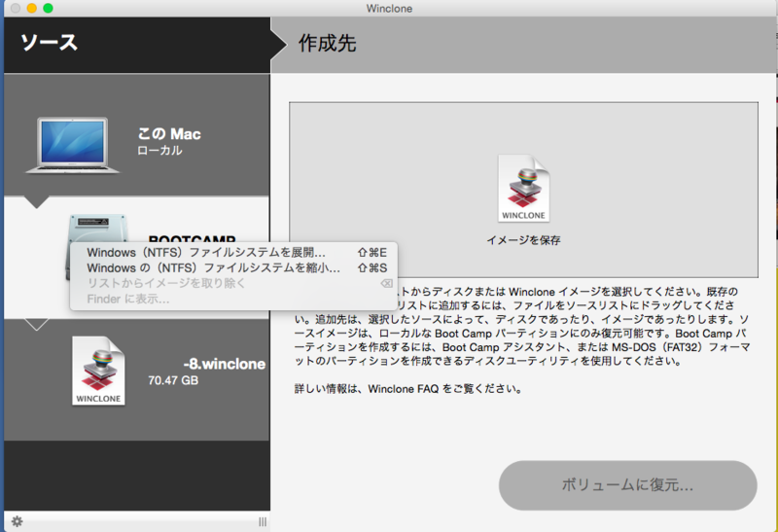
Task: Click the 作成先 header
Action: [x=327, y=43]
